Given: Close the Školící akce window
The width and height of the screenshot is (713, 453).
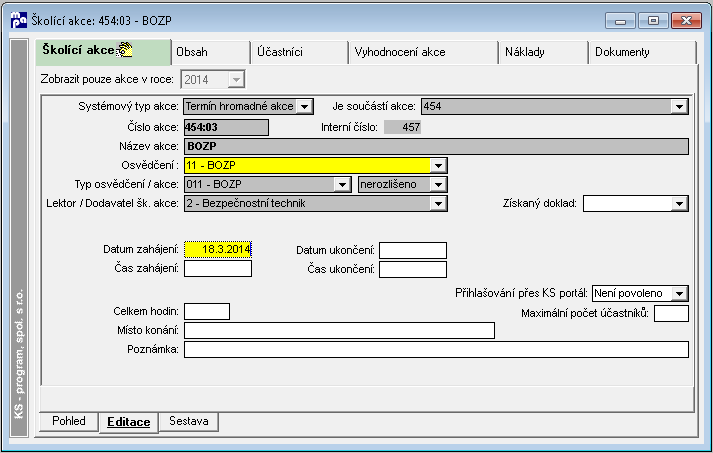Looking at the screenshot, I should click(686, 21).
